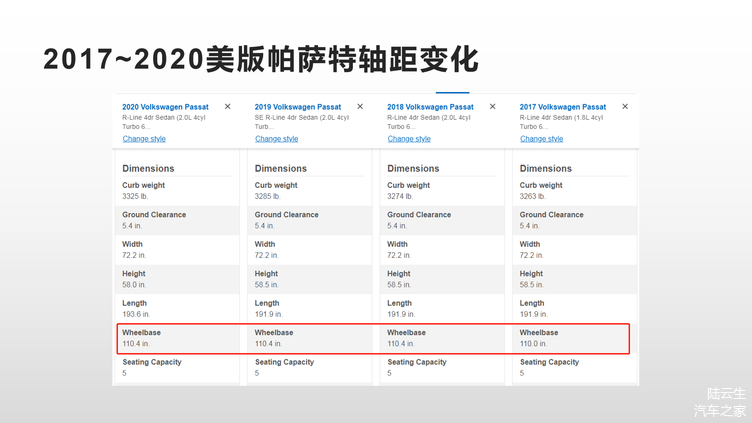The height and width of the screenshot is (423, 752).
Task: Select the 3285 lb. curb weight value
Action: click(x=268, y=196)
